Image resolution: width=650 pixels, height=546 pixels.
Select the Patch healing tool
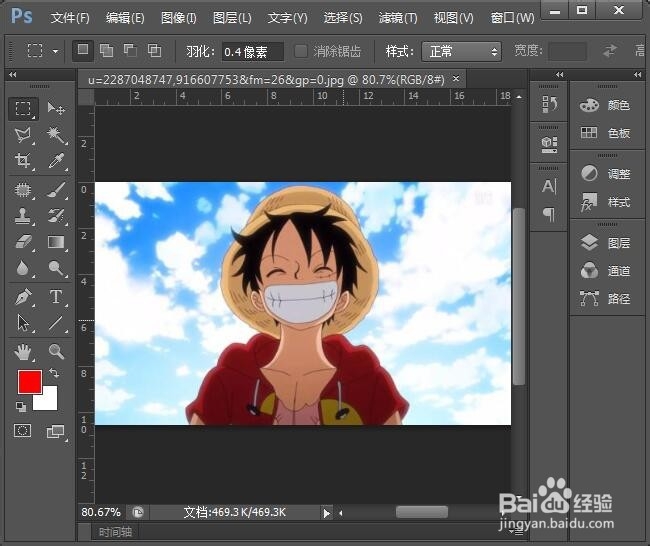point(23,190)
